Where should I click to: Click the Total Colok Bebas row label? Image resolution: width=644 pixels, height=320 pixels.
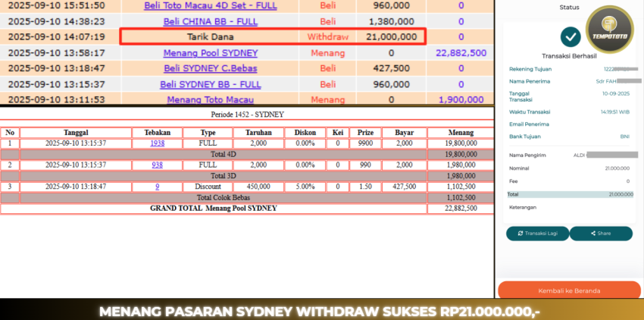[x=224, y=197]
